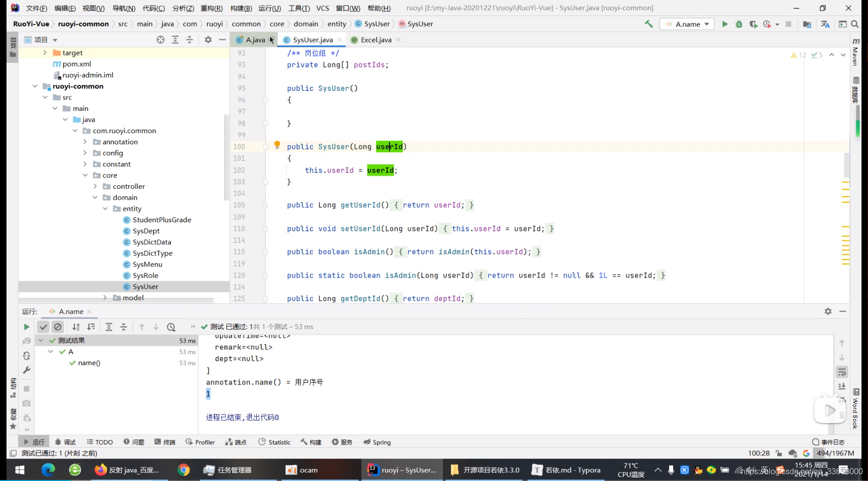
Task: Open Search Everywhere magnifier icon
Action: tap(855, 24)
